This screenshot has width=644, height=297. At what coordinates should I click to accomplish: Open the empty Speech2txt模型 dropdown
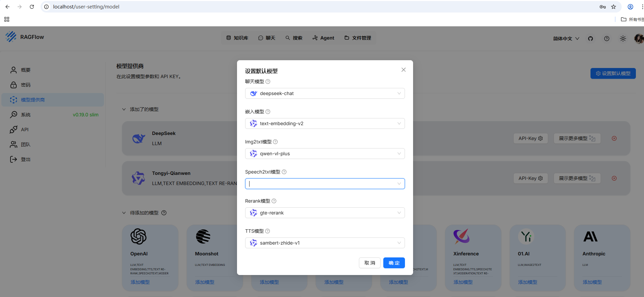tap(325, 184)
